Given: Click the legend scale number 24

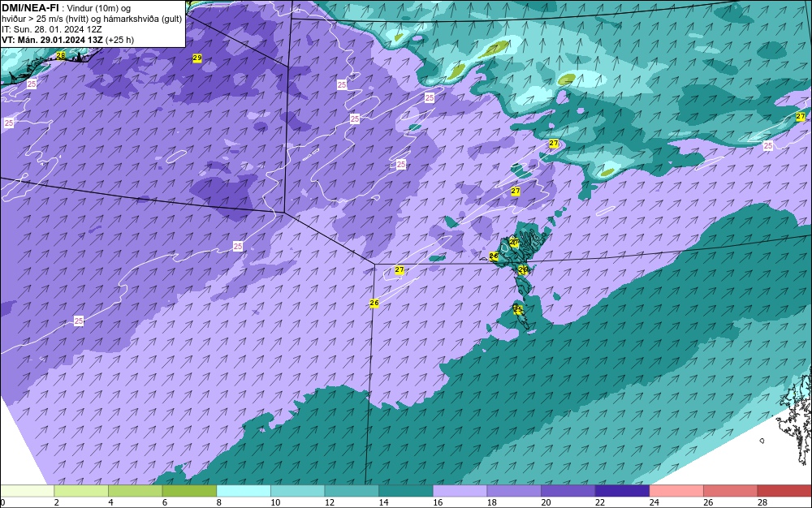Looking at the screenshot, I should (654, 502).
